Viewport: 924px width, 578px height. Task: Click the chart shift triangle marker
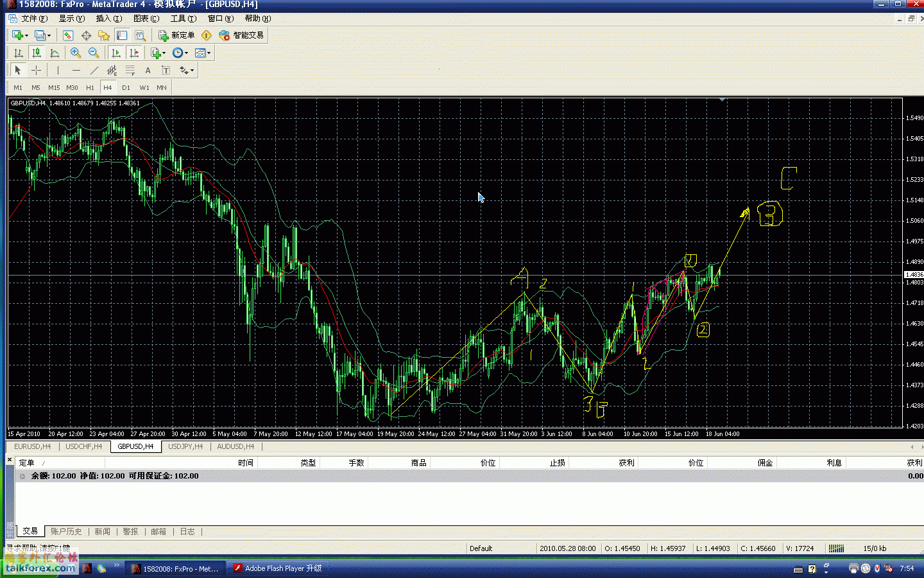pos(723,100)
